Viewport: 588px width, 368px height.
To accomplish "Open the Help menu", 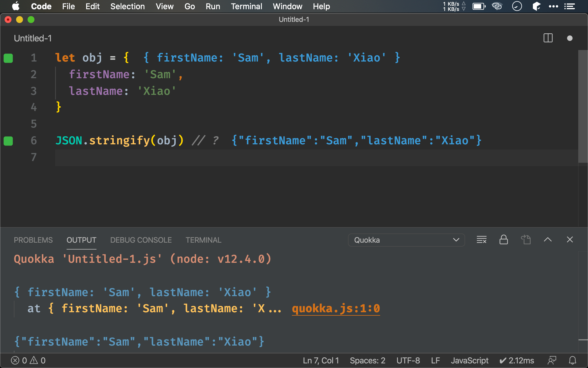I will (321, 6).
